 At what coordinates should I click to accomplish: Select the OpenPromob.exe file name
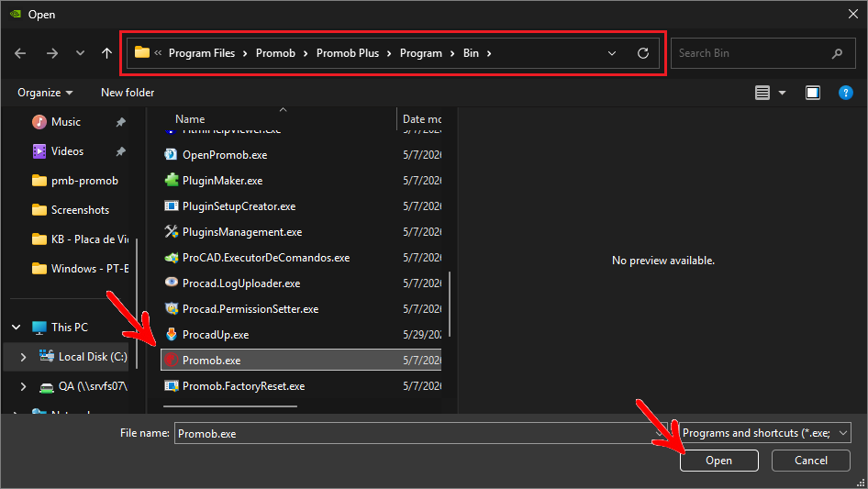[x=225, y=155]
